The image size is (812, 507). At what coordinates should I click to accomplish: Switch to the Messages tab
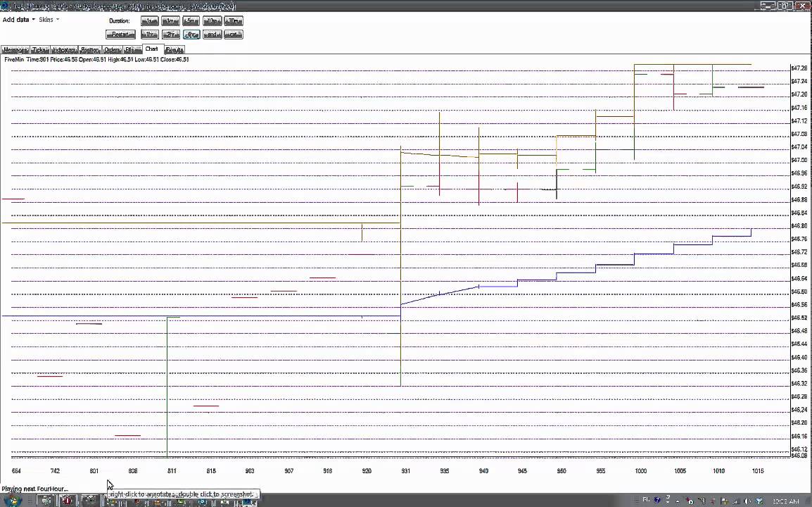click(x=15, y=50)
